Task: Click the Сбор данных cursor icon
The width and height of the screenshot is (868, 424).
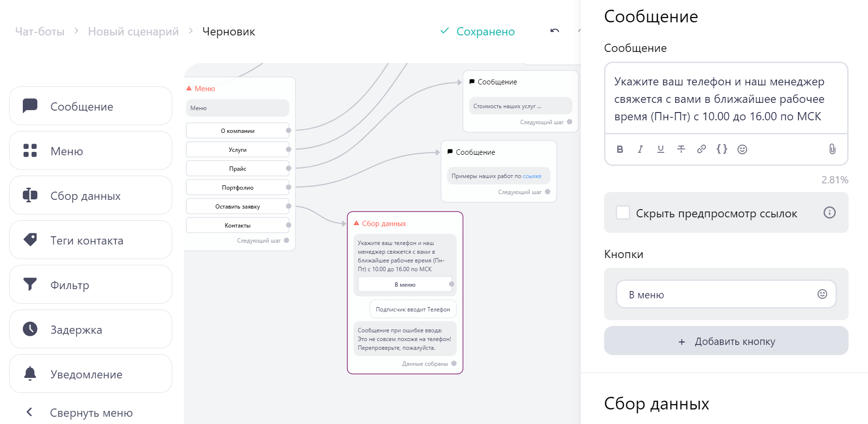Action: tap(30, 195)
